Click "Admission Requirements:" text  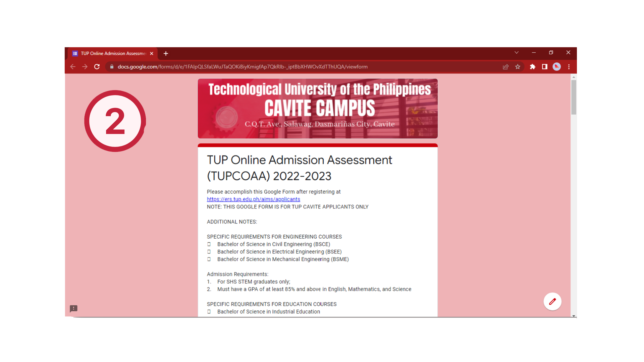tap(237, 274)
